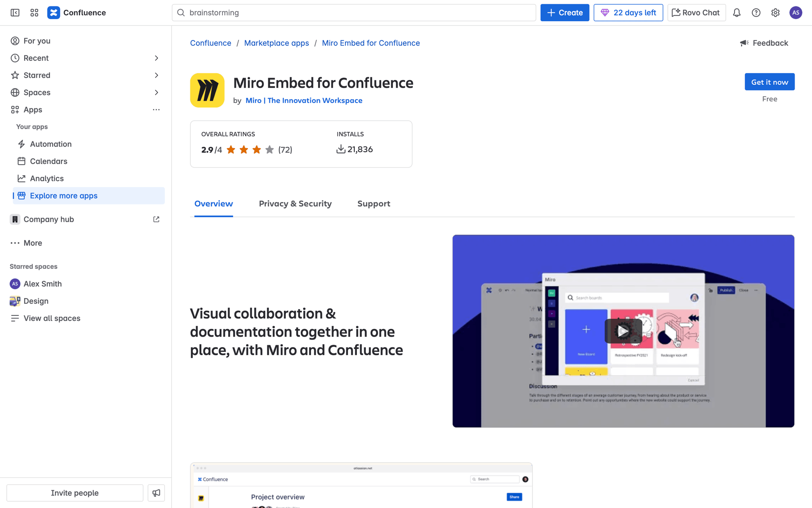
Task: Click the 21,836 installs value
Action: pos(360,149)
